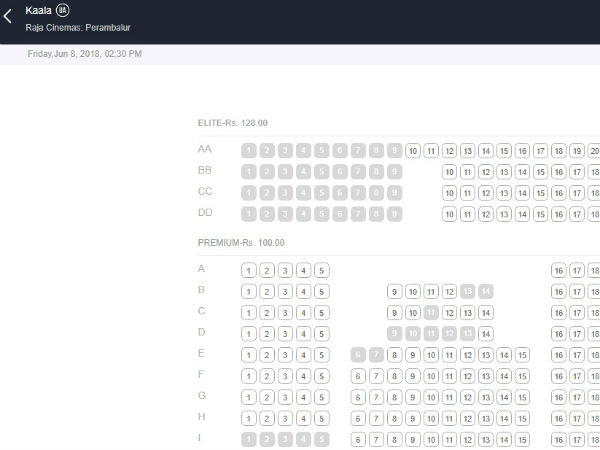600x450 pixels.
Task: Select seat 15 in row G
Action: point(521,397)
